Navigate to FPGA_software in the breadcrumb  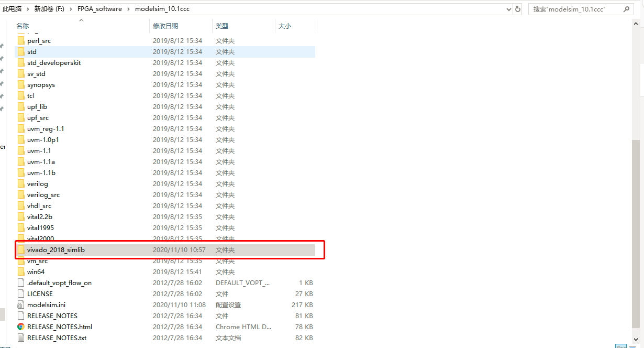99,8
